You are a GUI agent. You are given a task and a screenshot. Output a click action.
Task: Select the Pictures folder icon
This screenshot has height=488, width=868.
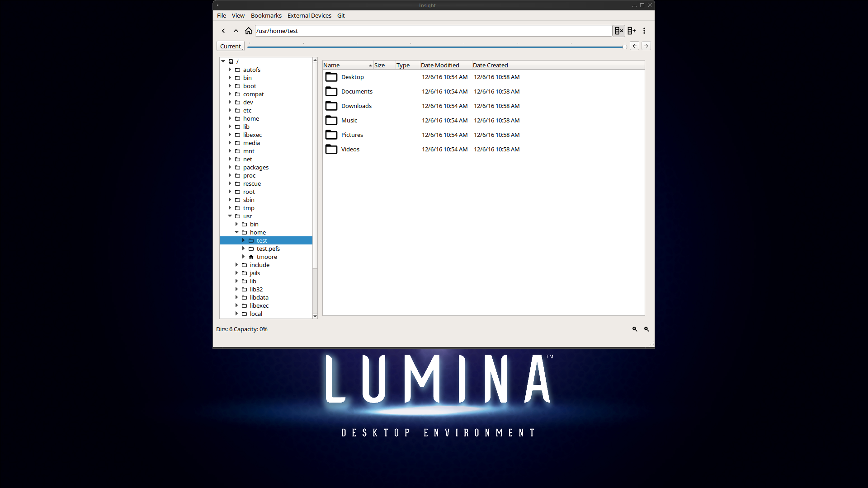[x=331, y=135]
